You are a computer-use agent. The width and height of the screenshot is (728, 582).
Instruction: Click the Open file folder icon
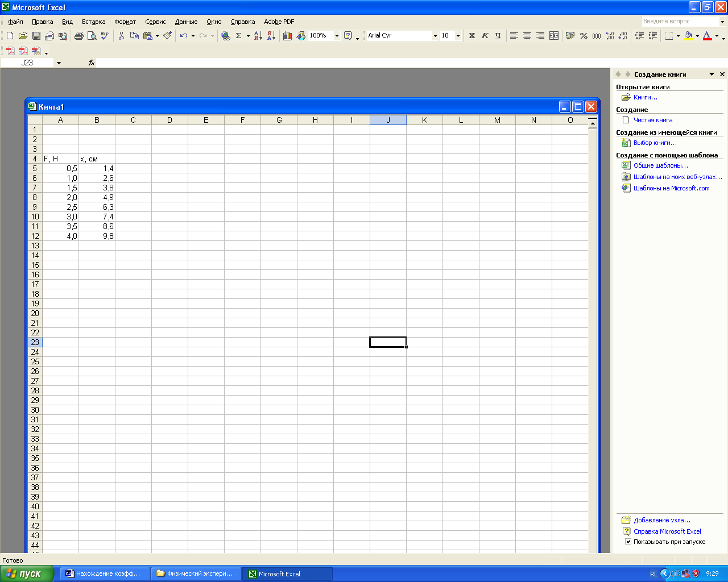coord(23,36)
